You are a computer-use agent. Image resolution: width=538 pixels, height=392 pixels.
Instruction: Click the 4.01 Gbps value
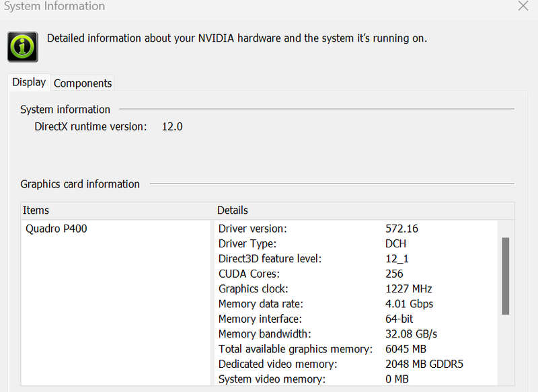click(409, 304)
